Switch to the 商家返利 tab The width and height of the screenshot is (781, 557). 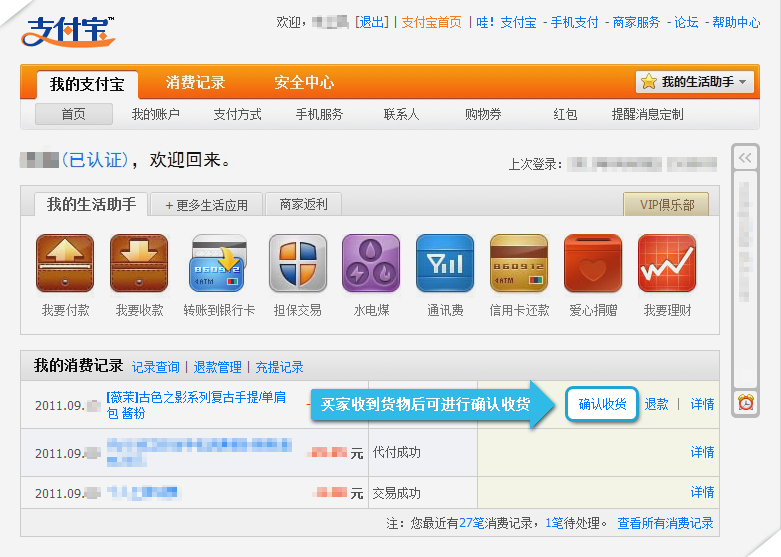point(303,205)
